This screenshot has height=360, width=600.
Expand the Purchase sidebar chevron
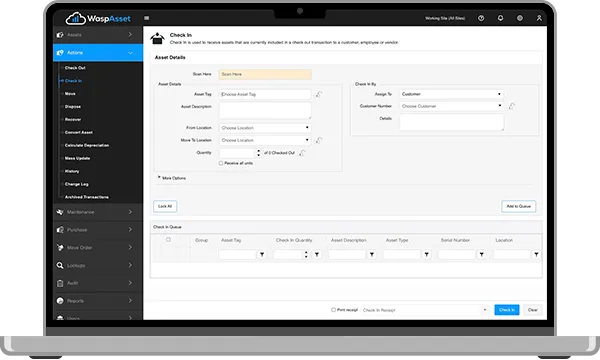click(130, 230)
